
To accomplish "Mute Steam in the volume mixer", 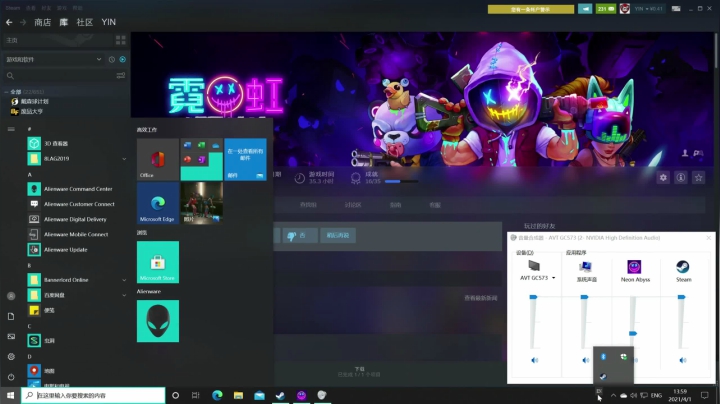I will 683,360.
